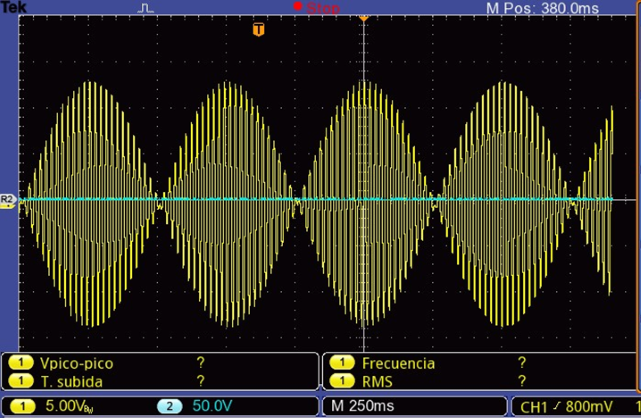Click the yellow channel 1 badge beside 5.00V
Viewport: 641px width, 418px height.
22,406
